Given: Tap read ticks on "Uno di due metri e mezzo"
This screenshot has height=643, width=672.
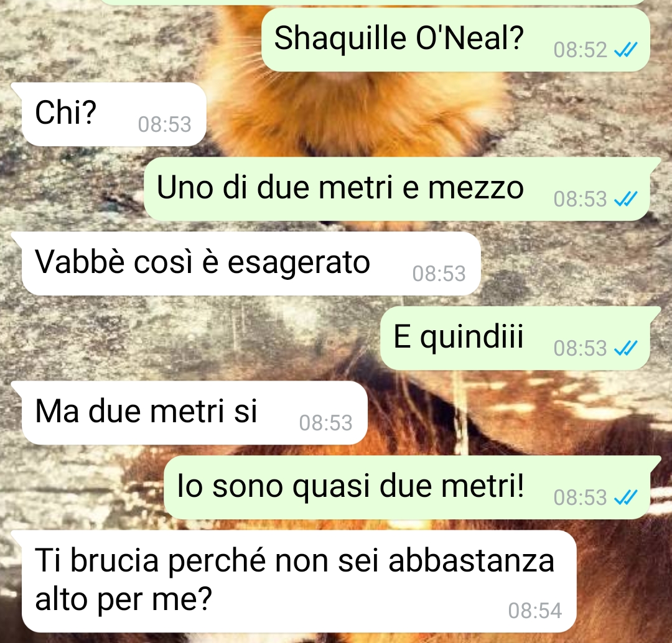Looking at the screenshot, I should pyautogui.click(x=626, y=199).
